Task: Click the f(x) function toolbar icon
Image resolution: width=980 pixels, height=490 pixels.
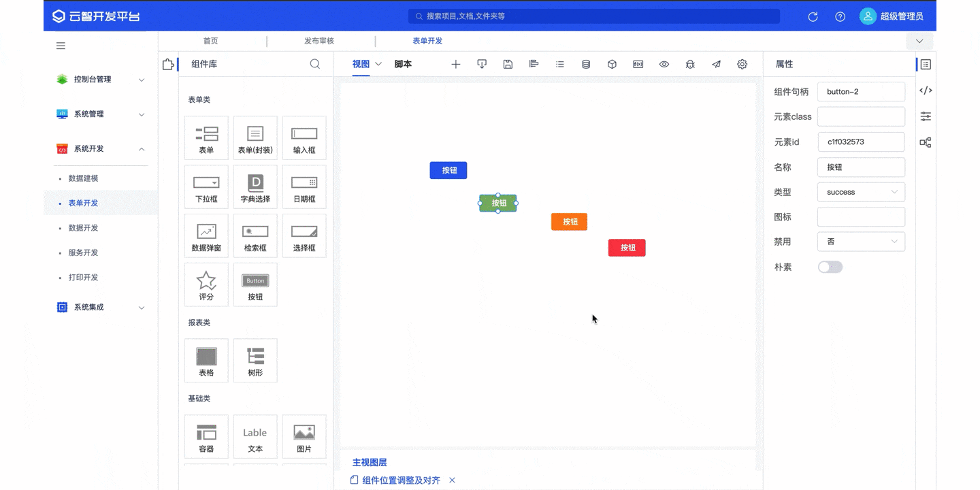Action: coord(638,64)
